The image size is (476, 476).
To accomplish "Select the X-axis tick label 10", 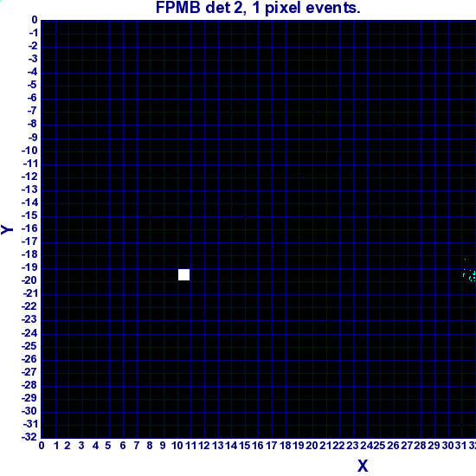I will (x=177, y=446).
